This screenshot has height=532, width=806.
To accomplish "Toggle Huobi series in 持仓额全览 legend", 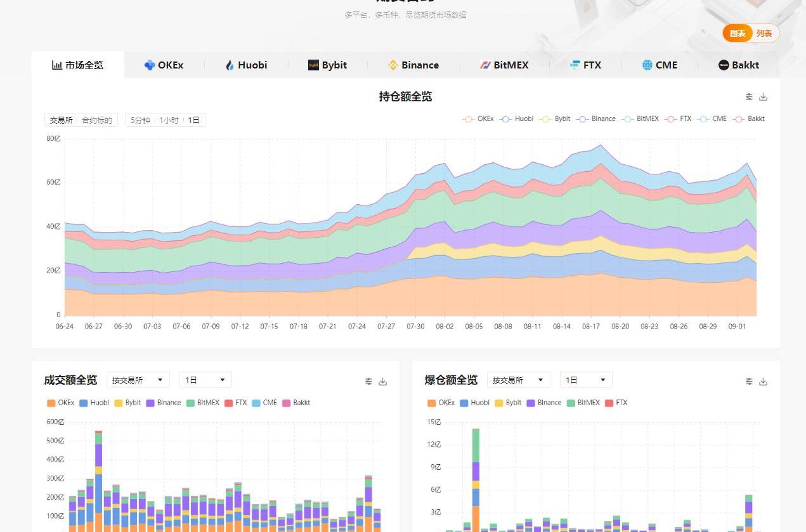I will [517, 119].
